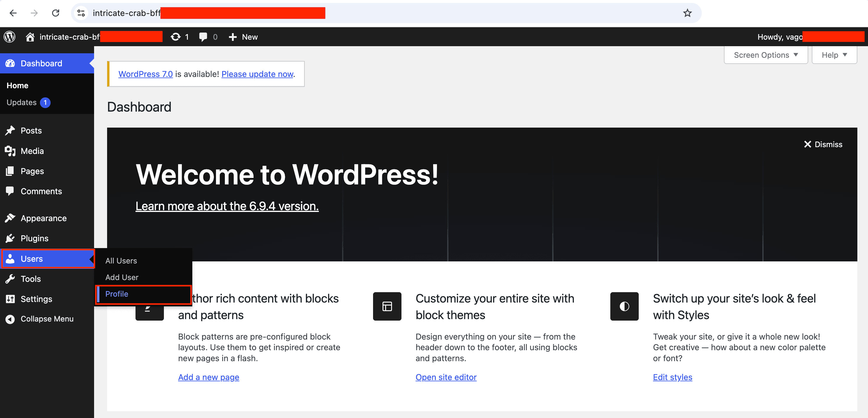Viewport: 868px width, 418px height.
Task: Reload the page with the refresh icon
Action: click(56, 13)
